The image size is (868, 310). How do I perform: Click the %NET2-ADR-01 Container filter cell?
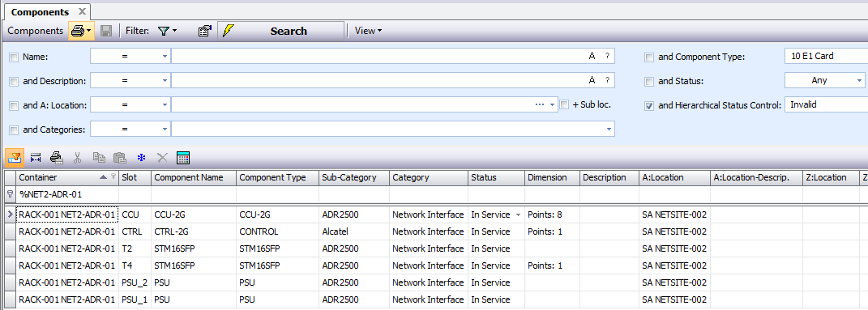tap(67, 195)
